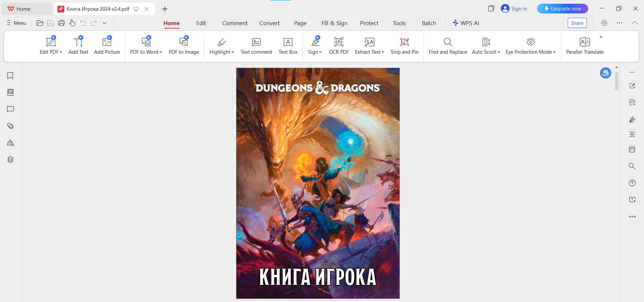Click the Sign tool icon

(x=315, y=42)
